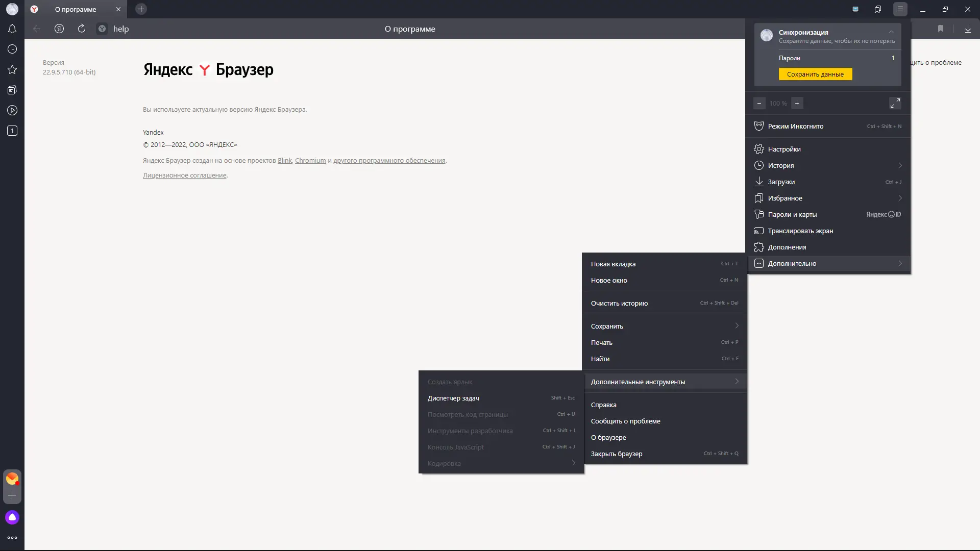Increase zoom with plus button

(x=797, y=103)
